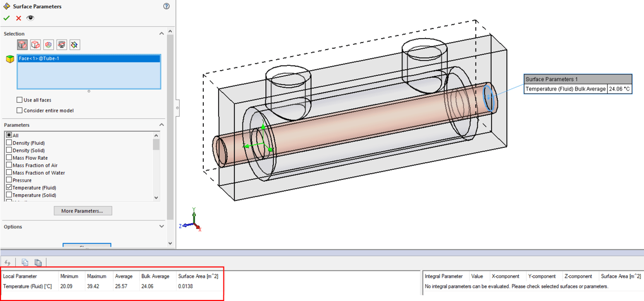Screen dimensions: 644x301
Task: Click the Parameters list scrollbar down arrow
Action: (x=156, y=197)
